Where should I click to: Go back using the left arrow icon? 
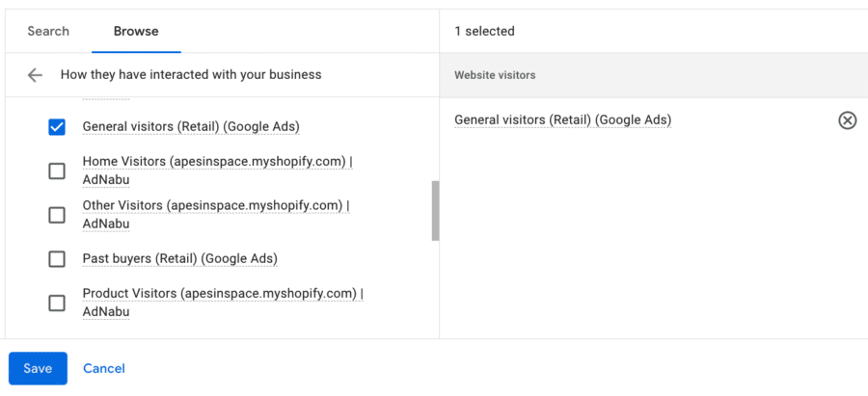[x=35, y=74]
